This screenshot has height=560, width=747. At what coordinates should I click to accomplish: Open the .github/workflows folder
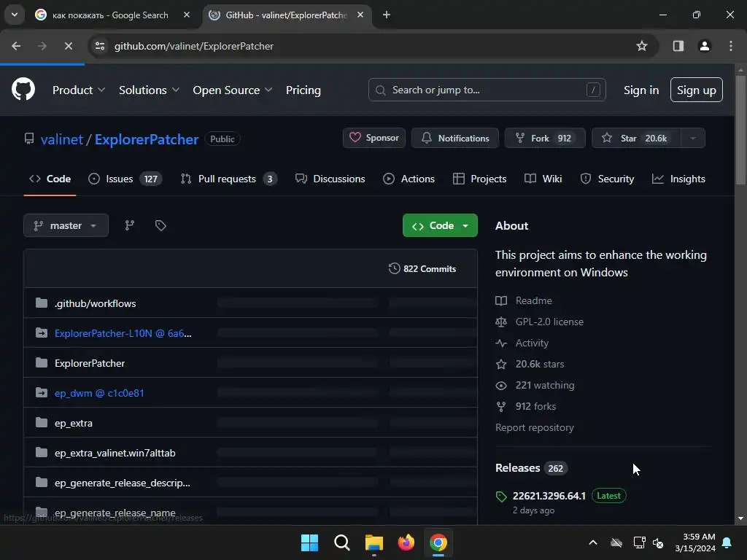pos(95,303)
